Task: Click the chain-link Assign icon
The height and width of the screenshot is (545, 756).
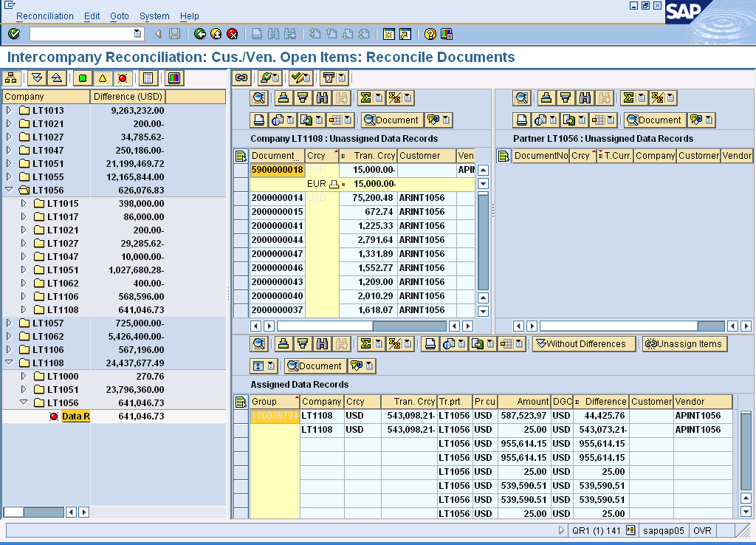Action: click(241, 78)
